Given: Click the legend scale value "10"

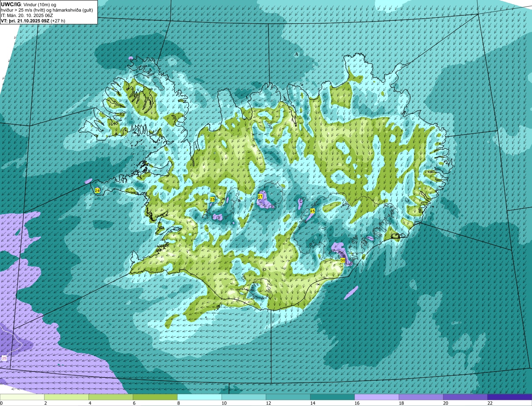Looking at the screenshot, I should (x=224, y=403).
